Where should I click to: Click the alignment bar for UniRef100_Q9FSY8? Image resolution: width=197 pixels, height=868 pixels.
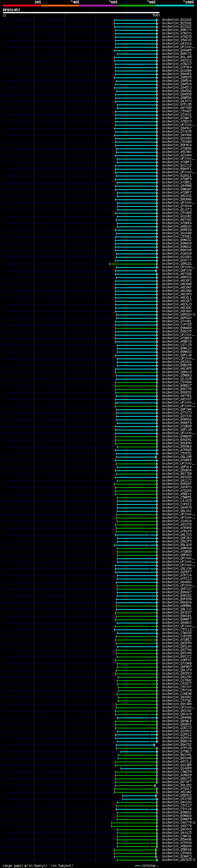[136, 271]
